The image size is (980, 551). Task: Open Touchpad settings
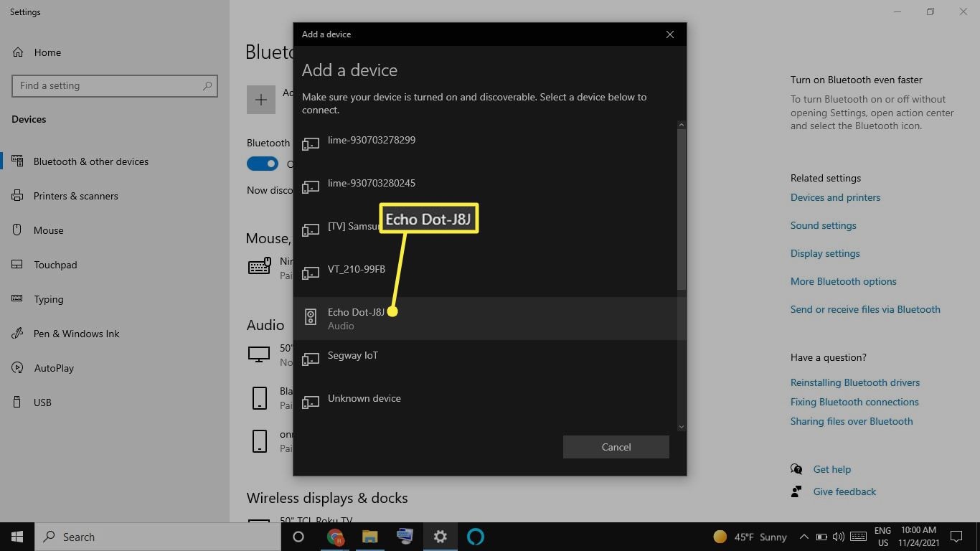115,265
